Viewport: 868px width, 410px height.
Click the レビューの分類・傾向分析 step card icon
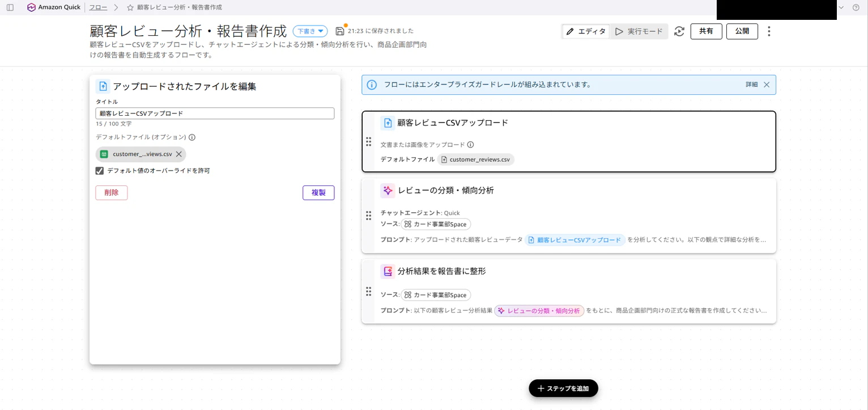click(x=388, y=191)
